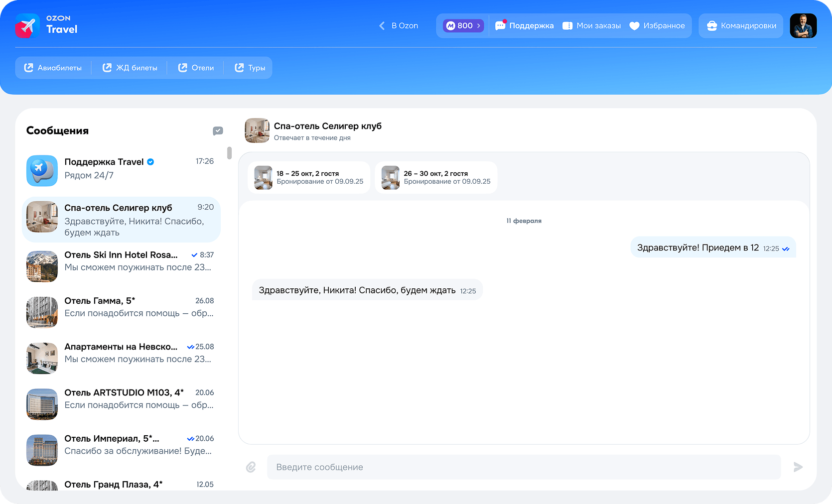Focus the Введите сообщение input field

click(524, 467)
